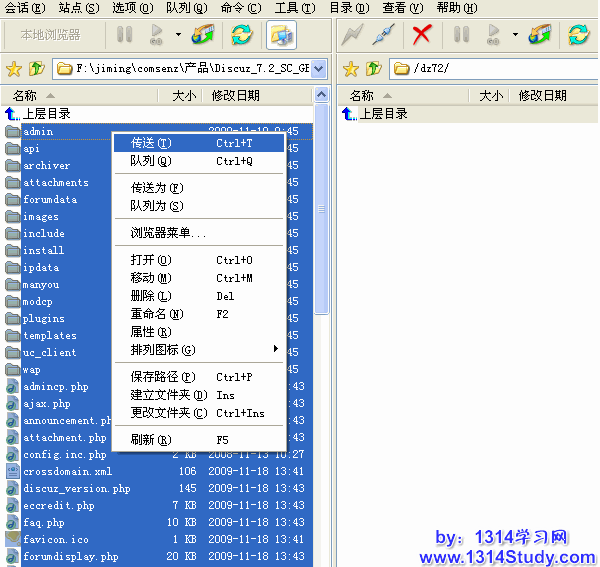Click the disconnect plug icon
Viewport: 600px width, 567px height.
(x=383, y=35)
